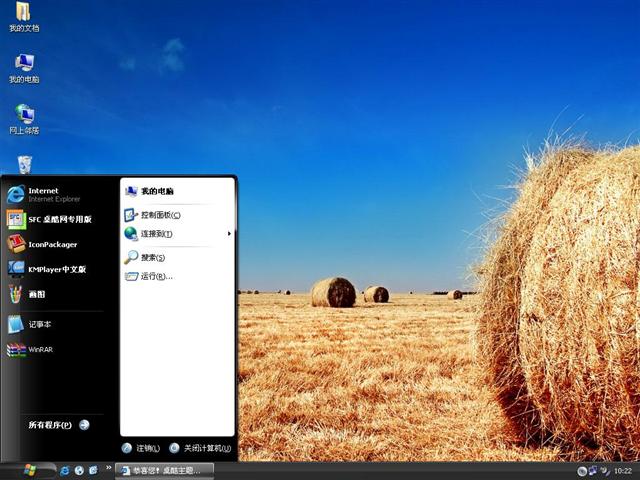640x480 pixels.
Task: Click 注销(L) log off button
Action: pos(141,448)
